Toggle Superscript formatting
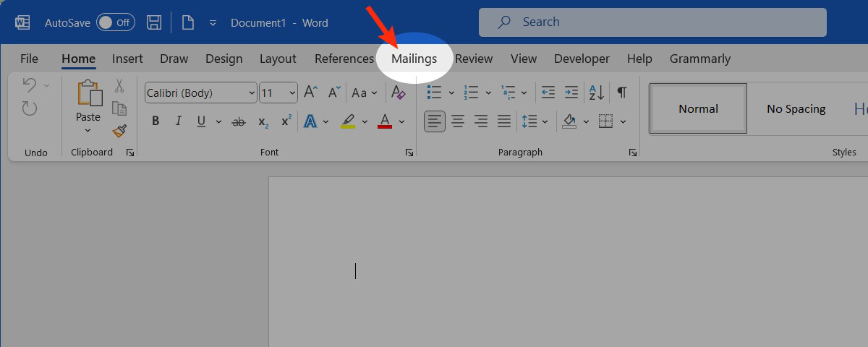 [x=286, y=121]
